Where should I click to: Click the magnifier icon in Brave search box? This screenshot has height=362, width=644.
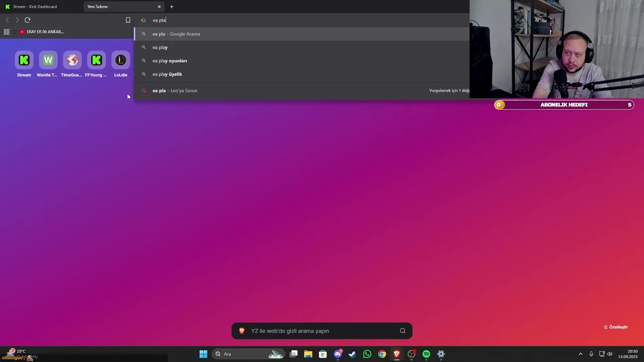tap(403, 331)
